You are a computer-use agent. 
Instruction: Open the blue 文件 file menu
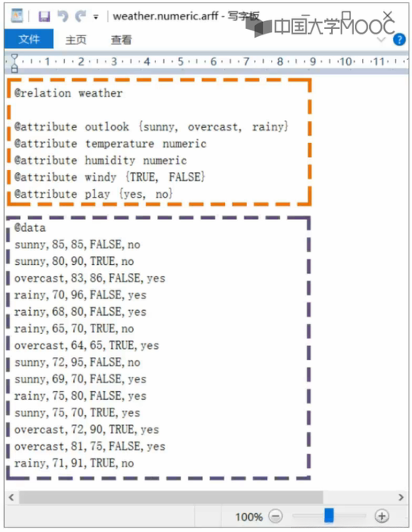click(29, 39)
